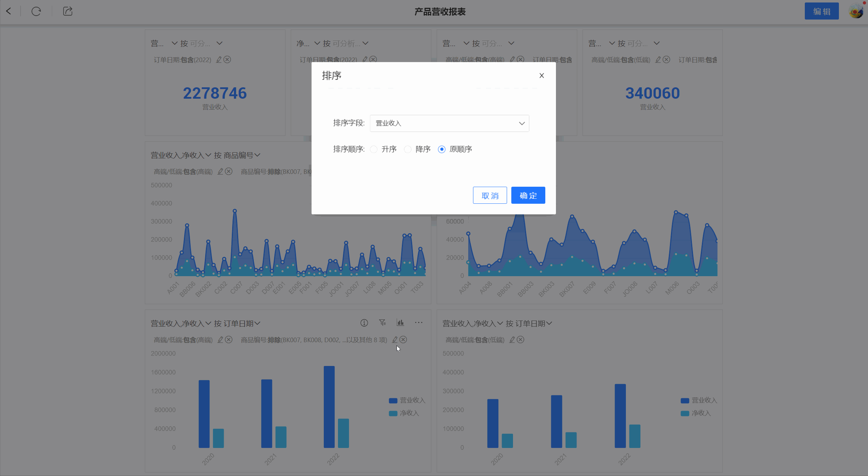868x476 pixels.
Task: Select the 升序 radio option
Action: click(x=373, y=149)
